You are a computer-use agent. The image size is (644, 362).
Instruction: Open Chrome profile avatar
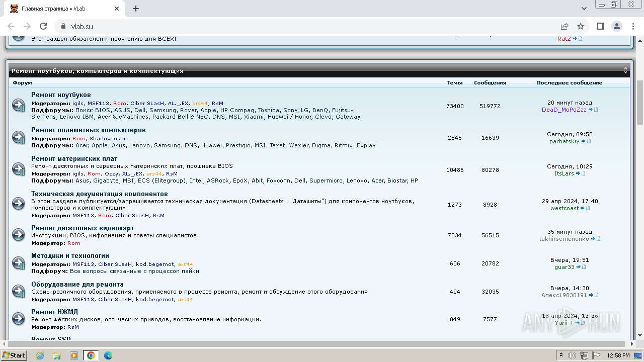(x=616, y=26)
